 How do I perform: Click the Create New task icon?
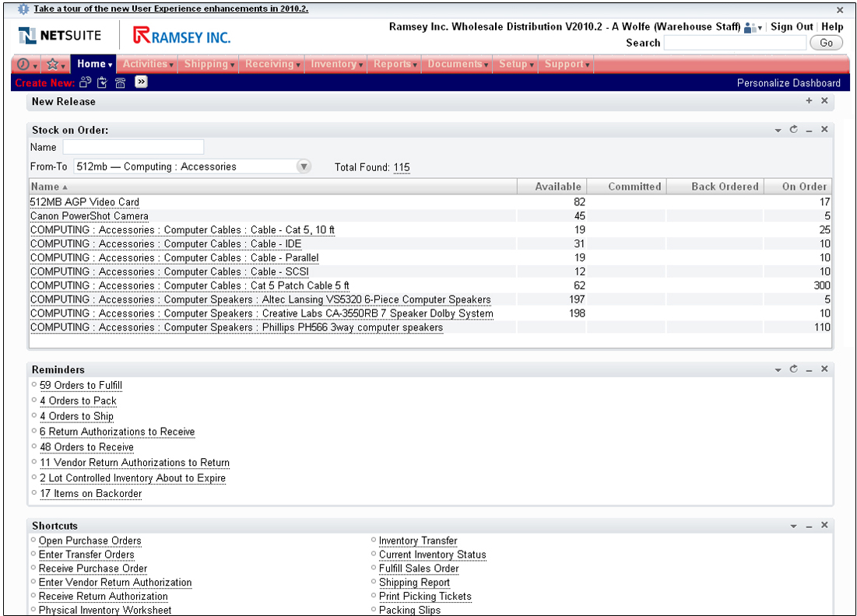click(102, 82)
